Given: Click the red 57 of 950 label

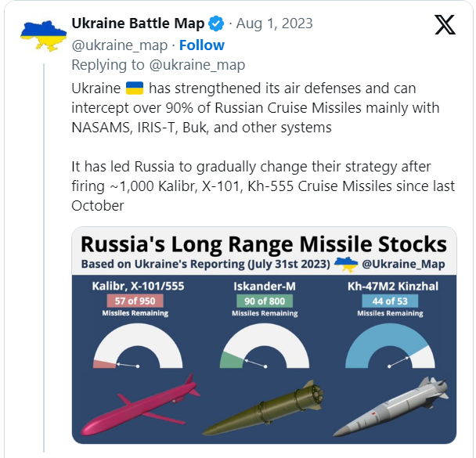Looking at the screenshot, I should point(135,301).
